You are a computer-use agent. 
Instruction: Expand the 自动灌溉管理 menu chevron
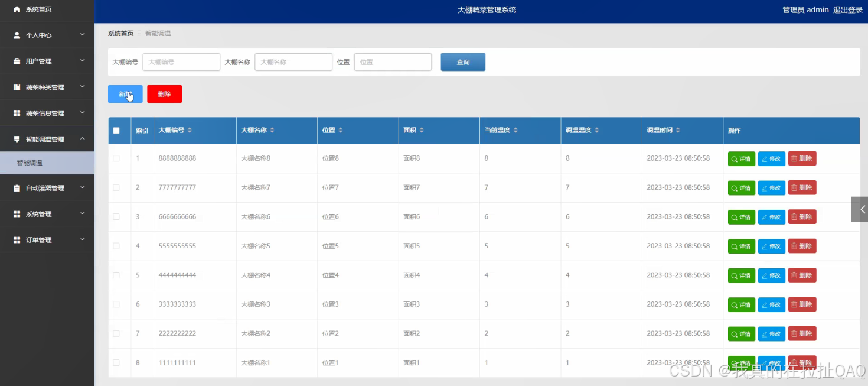click(83, 187)
